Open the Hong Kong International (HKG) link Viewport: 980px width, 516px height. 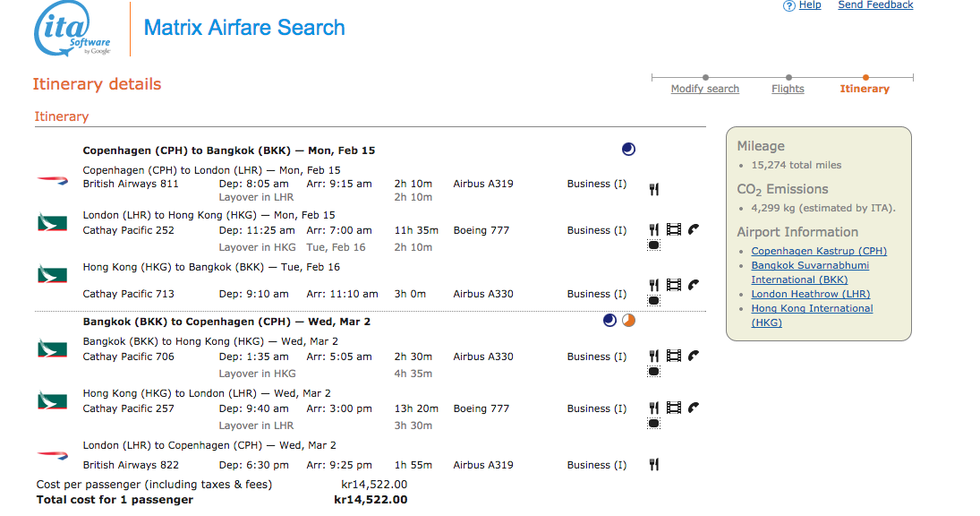[812, 315]
